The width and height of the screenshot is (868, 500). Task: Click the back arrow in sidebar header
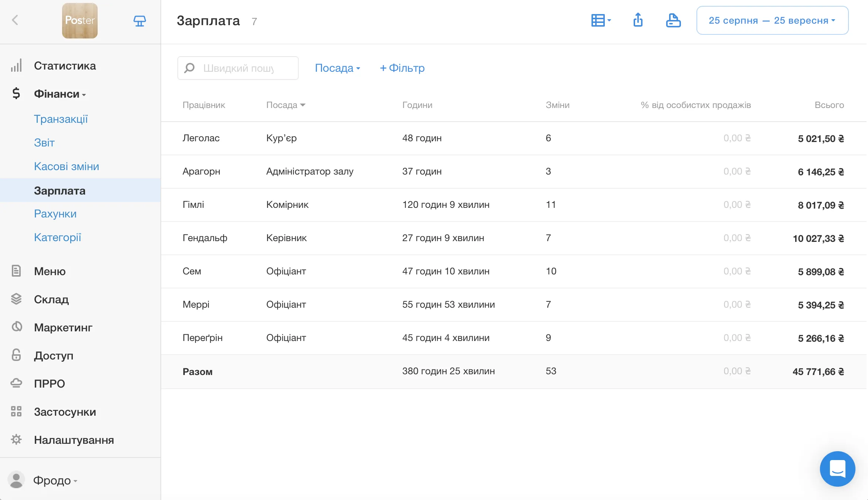[15, 20]
